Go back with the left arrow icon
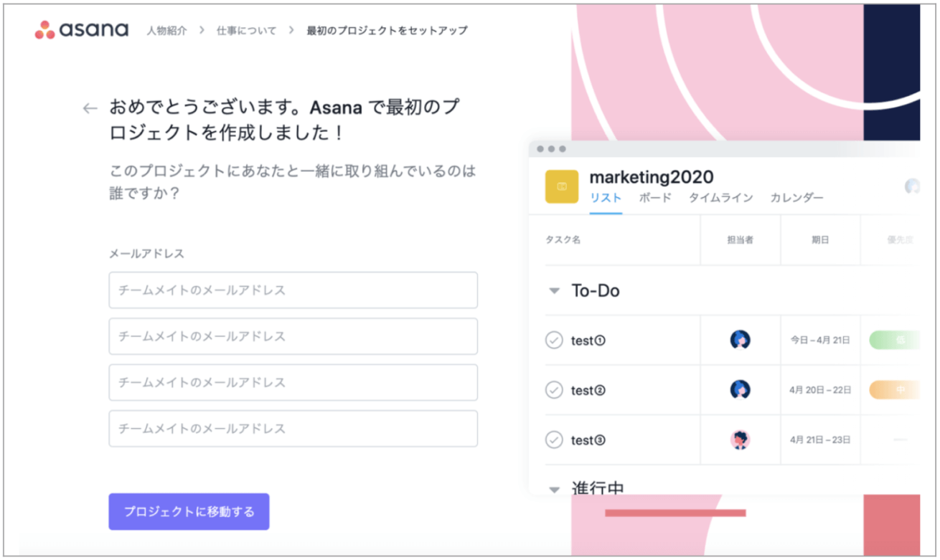 [90, 108]
